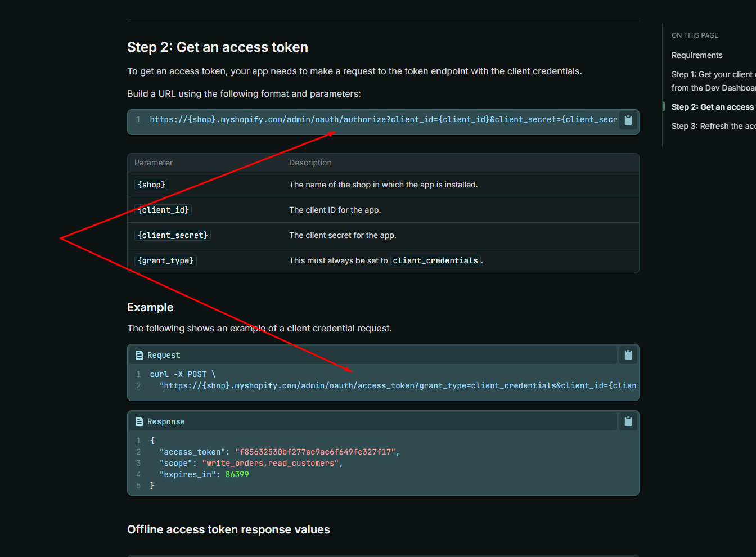Image resolution: width=756 pixels, height=557 pixels.
Task: Click the {grant_type} parameter code tag
Action: click(x=165, y=260)
